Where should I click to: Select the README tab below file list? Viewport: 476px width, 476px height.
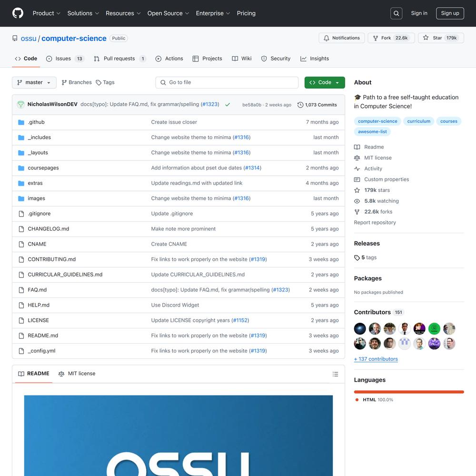(34, 374)
